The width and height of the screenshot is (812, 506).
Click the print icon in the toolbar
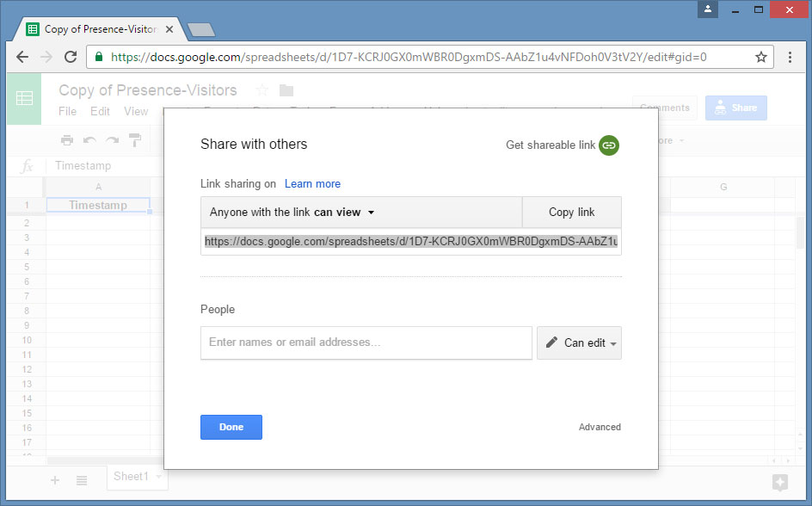(67, 140)
